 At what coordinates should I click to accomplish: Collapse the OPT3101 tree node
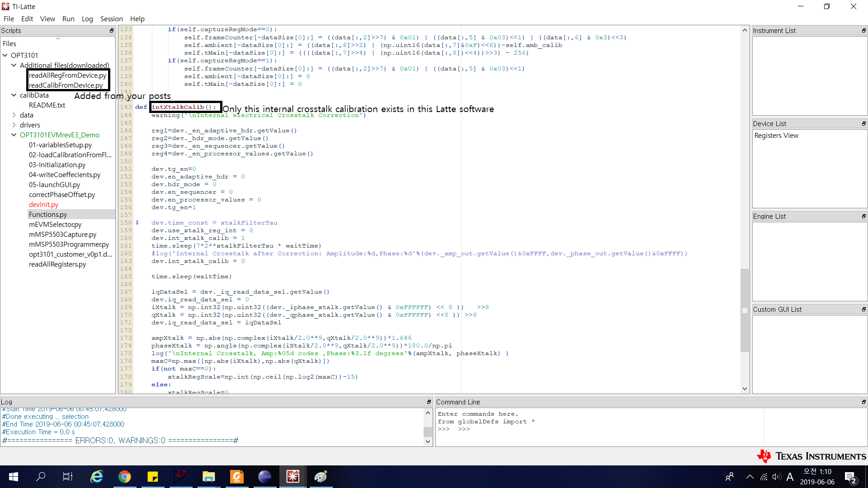click(5, 55)
